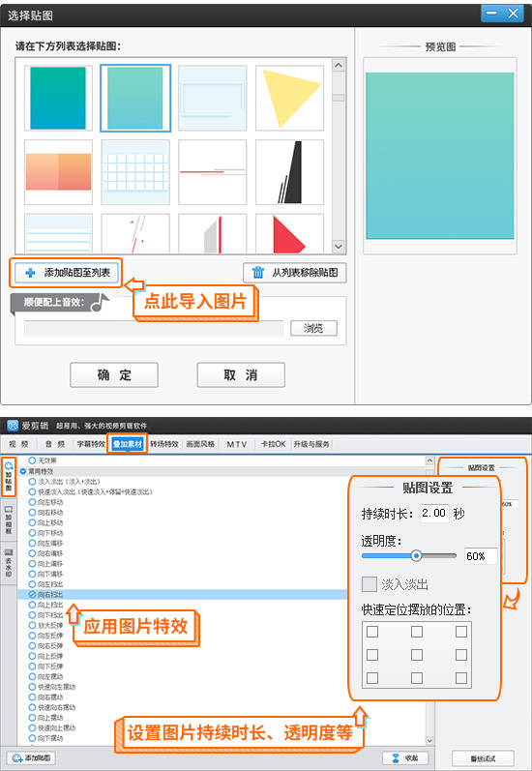
Task: Pick the red horizontal line sticker thumbnail
Action: tap(213, 171)
